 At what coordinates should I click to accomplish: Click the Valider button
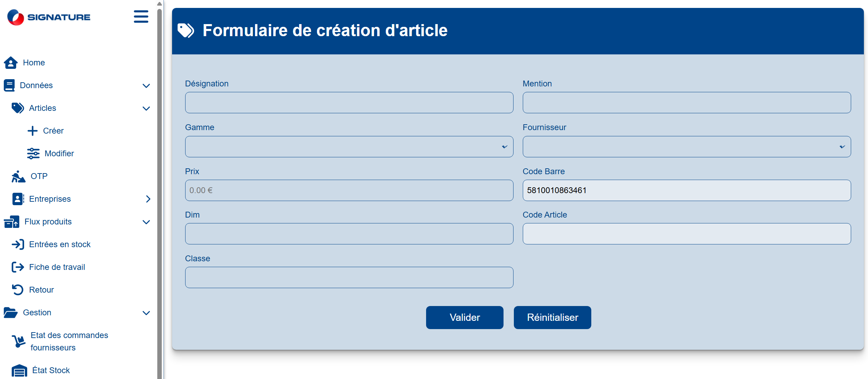[465, 317]
